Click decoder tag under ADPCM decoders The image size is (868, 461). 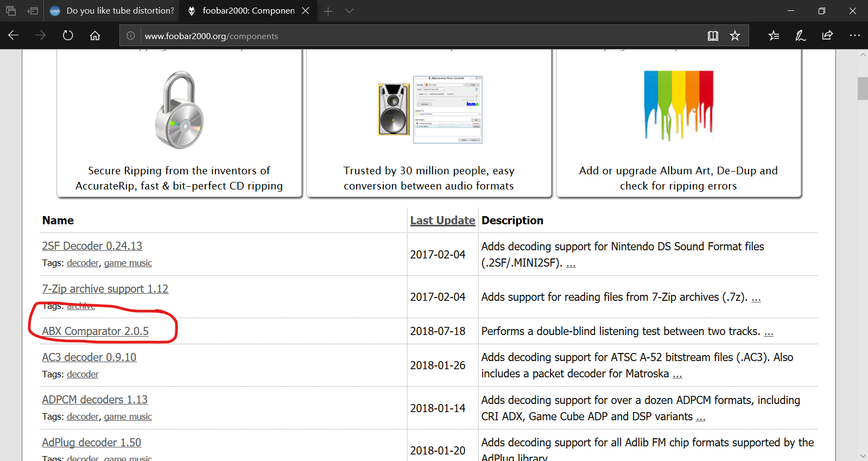point(83,416)
